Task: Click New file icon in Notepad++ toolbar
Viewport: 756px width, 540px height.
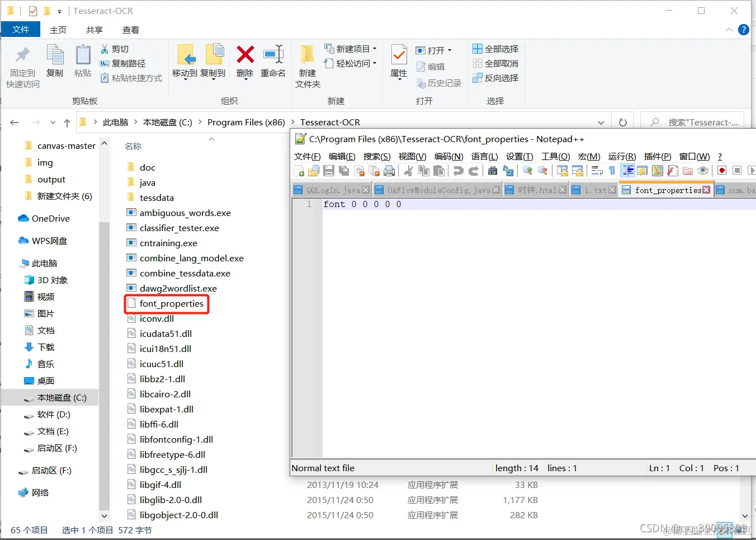Action: pos(299,171)
